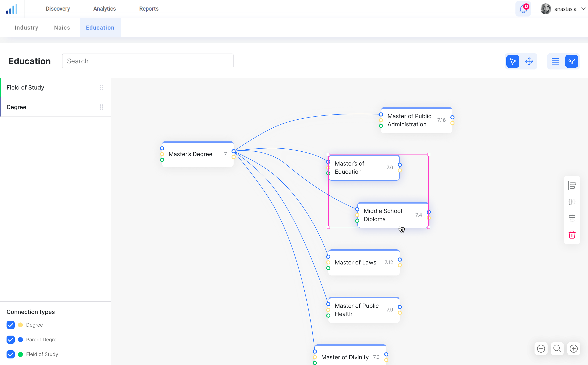This screenshot has height=365, width=588.
Task: Click Master's Degree right blue output port
Action: pos(233,151)
